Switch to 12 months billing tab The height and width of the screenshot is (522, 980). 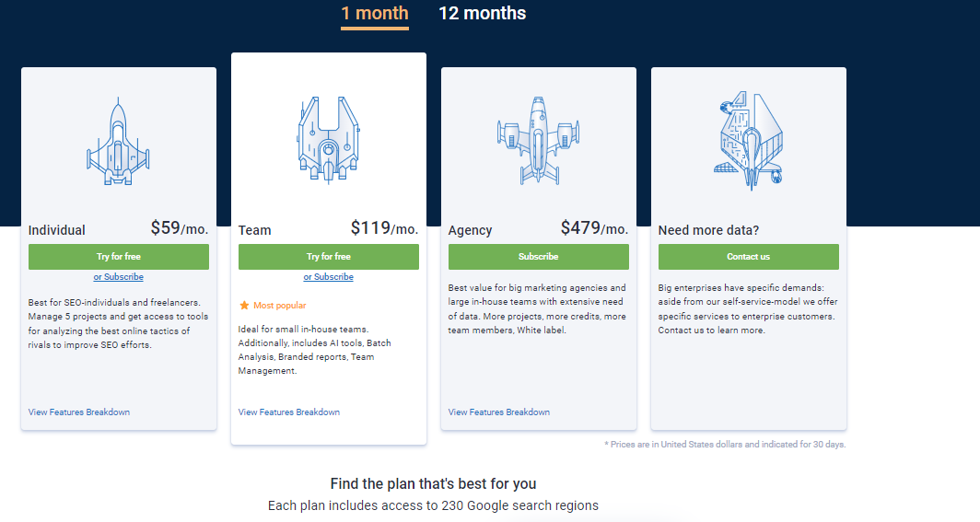[x=482, y=14]
